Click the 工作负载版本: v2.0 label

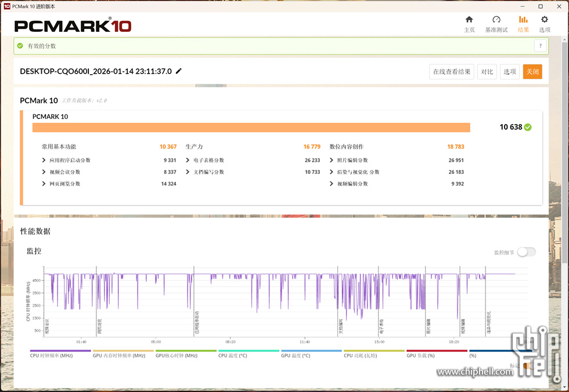pyautogui.click(x=84, y=101)
